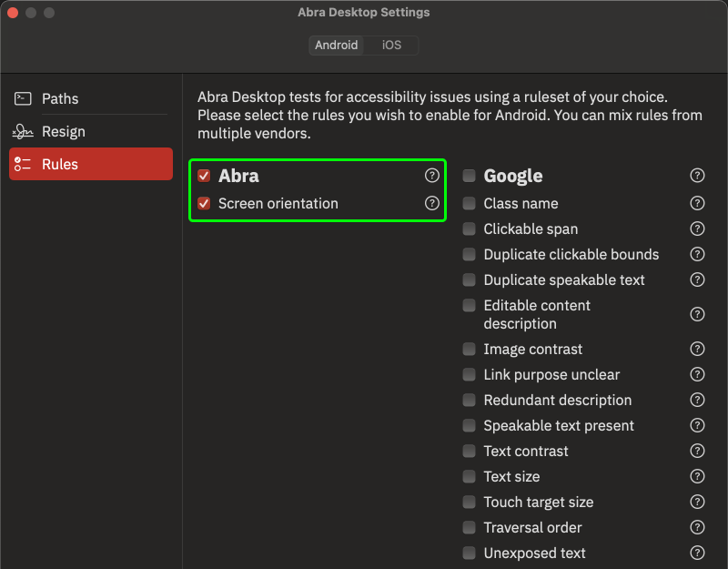Show help for Traversal order rule

click(697, 528)
